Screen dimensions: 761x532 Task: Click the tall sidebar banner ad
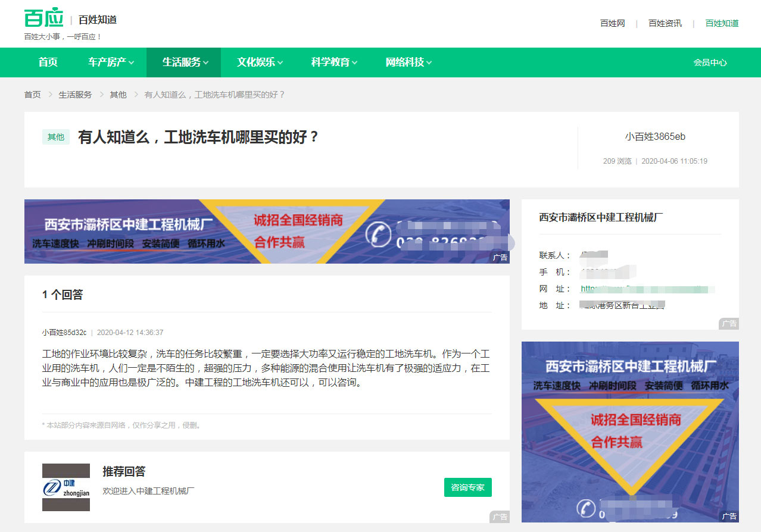(630, 432)
